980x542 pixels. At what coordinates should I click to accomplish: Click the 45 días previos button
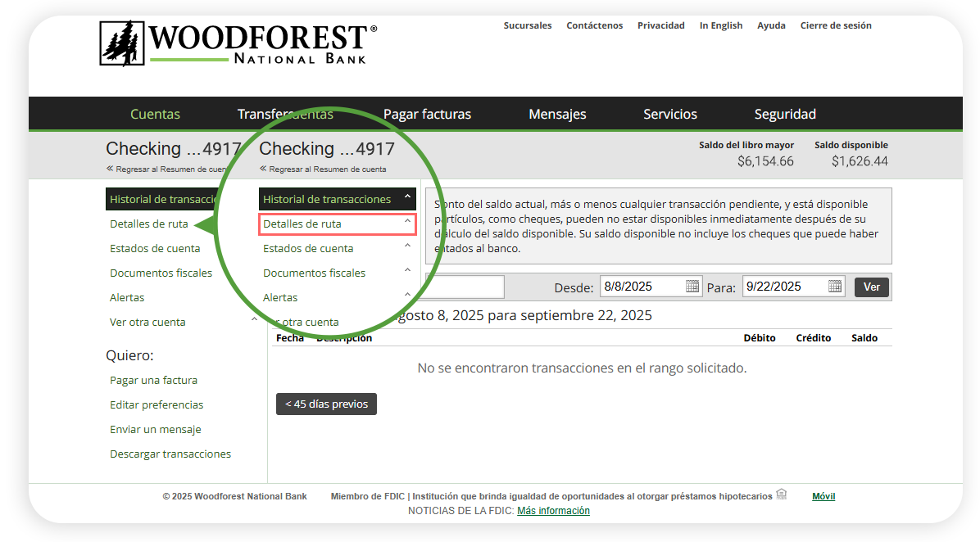pos(326,404)
